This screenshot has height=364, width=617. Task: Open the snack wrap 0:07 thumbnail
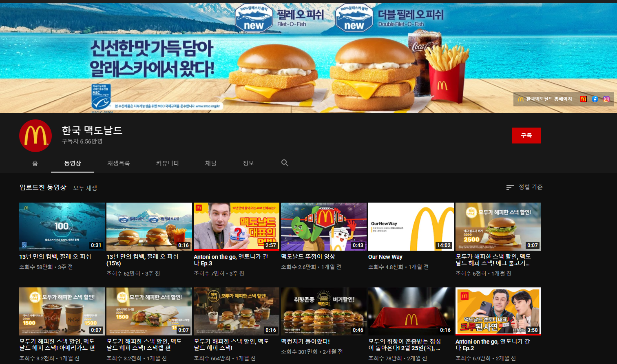149,311
